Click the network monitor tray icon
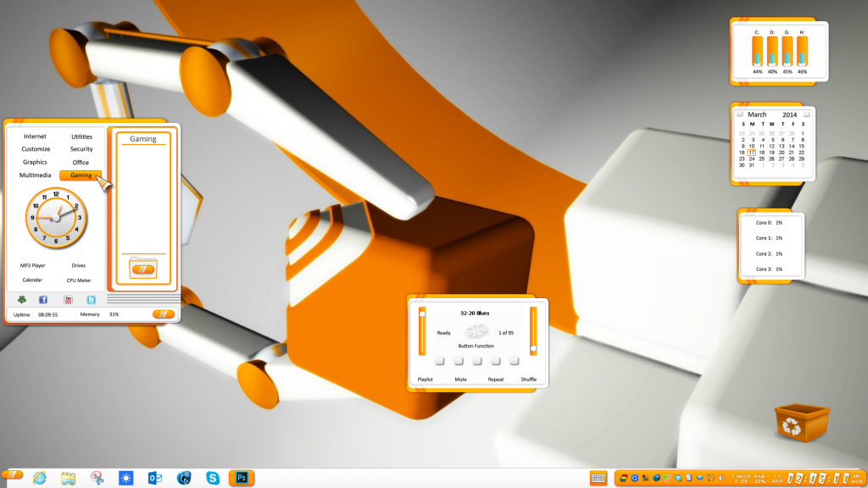 (x=711, y=478)
